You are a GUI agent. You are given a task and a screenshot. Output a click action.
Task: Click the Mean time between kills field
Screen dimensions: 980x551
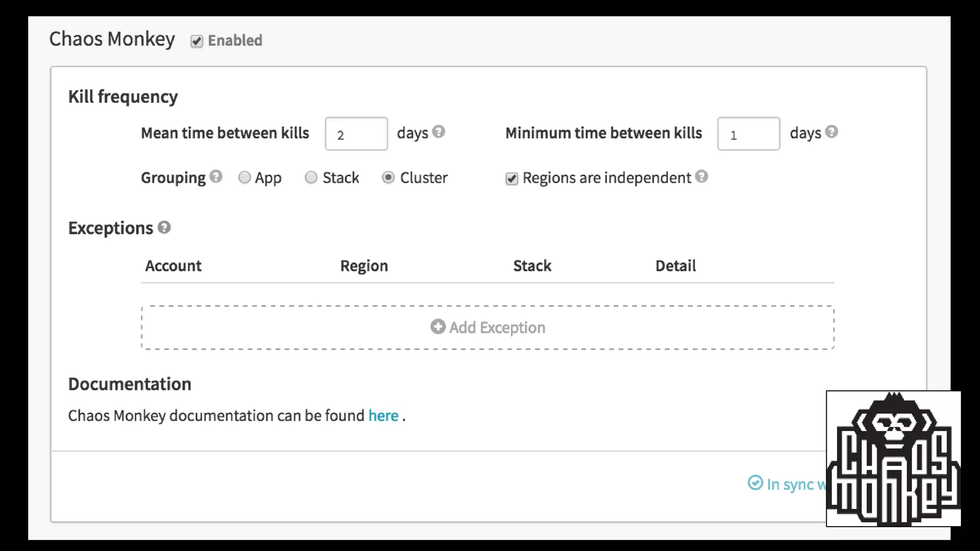click(356, 134)
